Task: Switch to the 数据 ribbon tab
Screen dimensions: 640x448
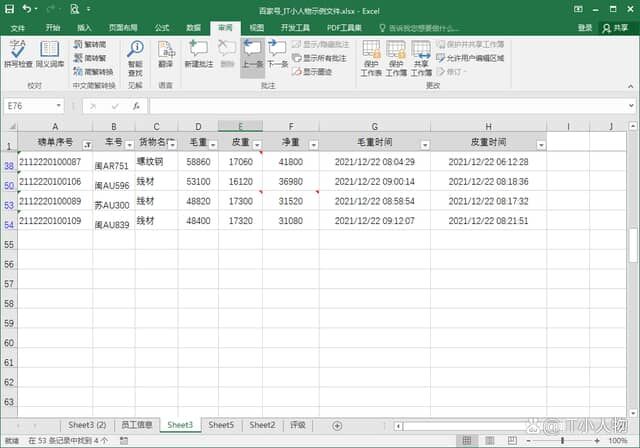Action: (193, 28)
